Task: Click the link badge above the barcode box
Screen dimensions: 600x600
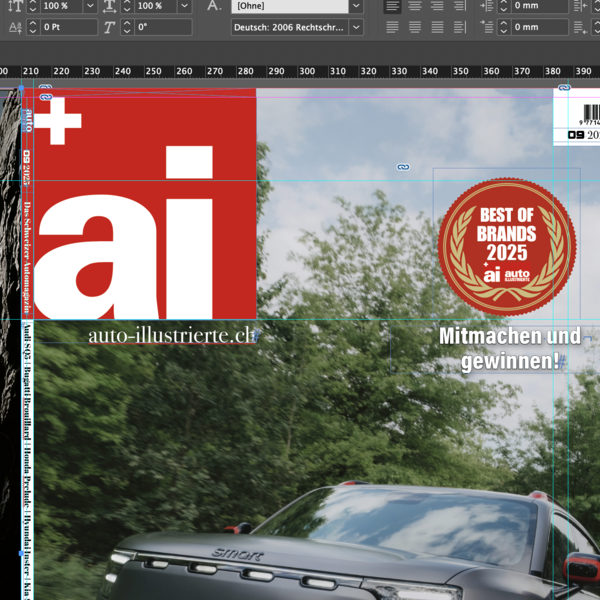Action: pos(564,87)
